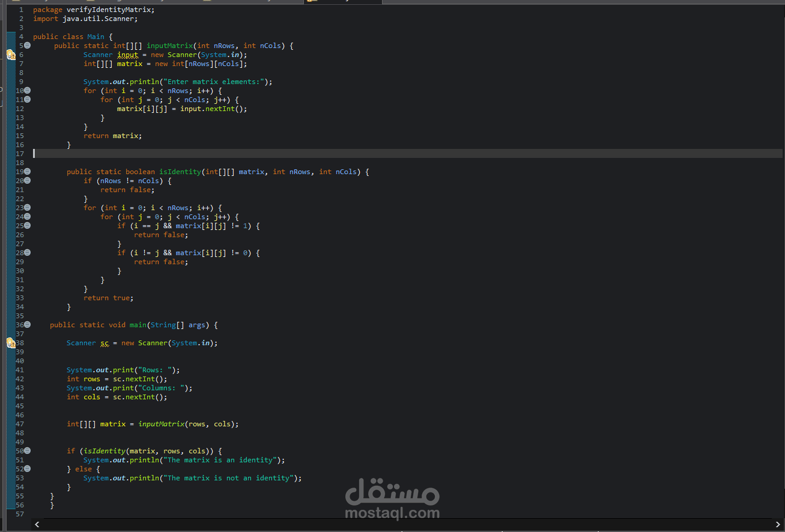Collapse the isIdentity if block on line 50
785x532 pixels.
(28, 451)
